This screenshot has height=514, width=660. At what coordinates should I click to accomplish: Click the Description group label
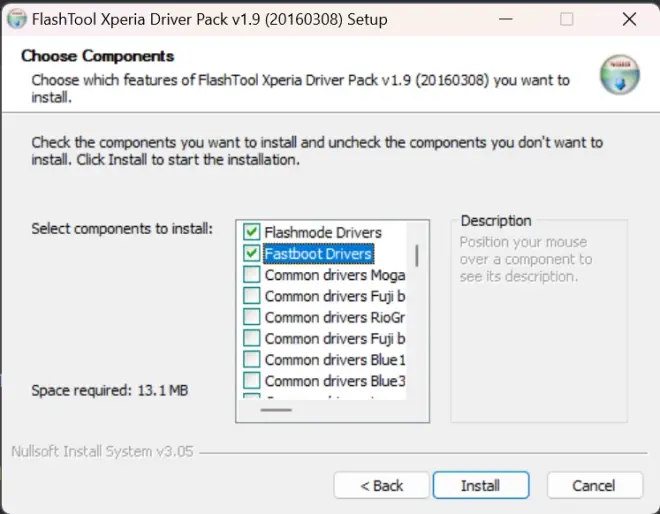tap(496, 221)
